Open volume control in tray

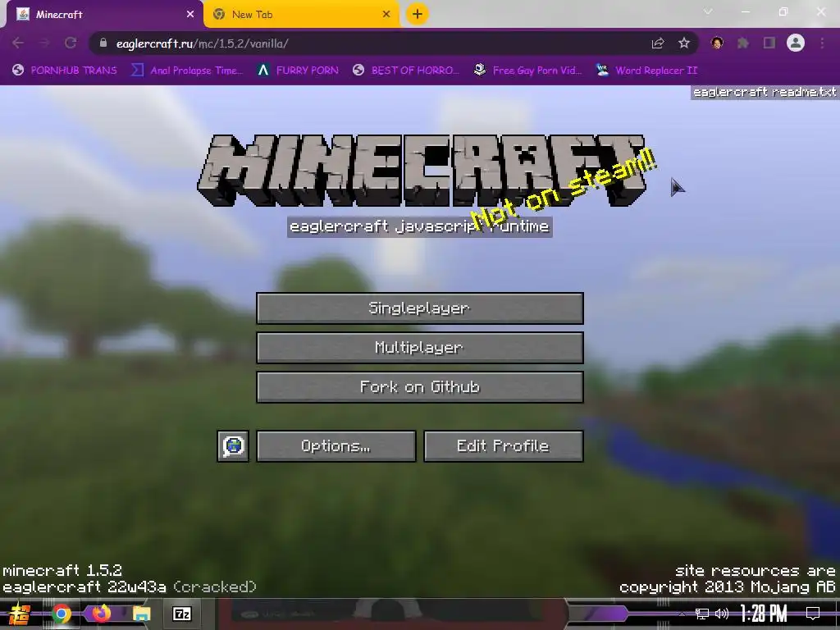[x=722, y=614]
